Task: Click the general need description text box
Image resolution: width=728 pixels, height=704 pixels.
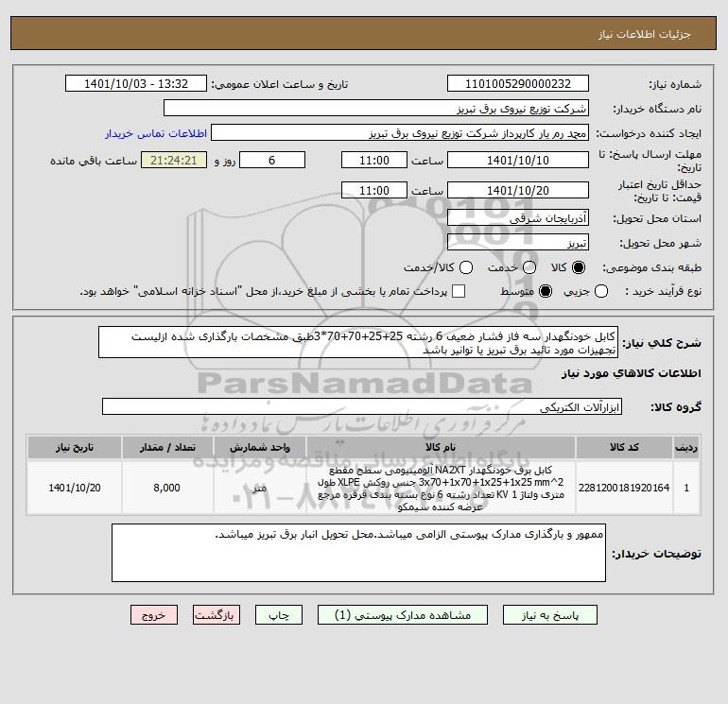Action: [x=358, y=342]
